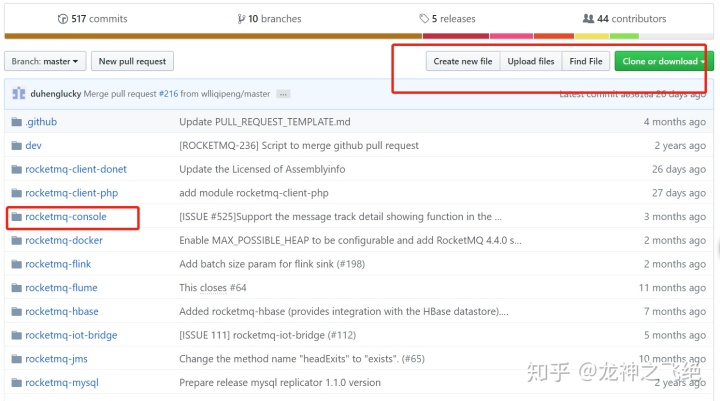Open the duhenglucky author link

click(x=56, y=94)
